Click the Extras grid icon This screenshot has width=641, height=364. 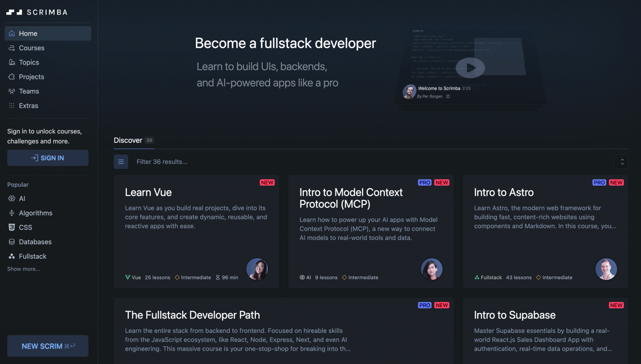11,105
